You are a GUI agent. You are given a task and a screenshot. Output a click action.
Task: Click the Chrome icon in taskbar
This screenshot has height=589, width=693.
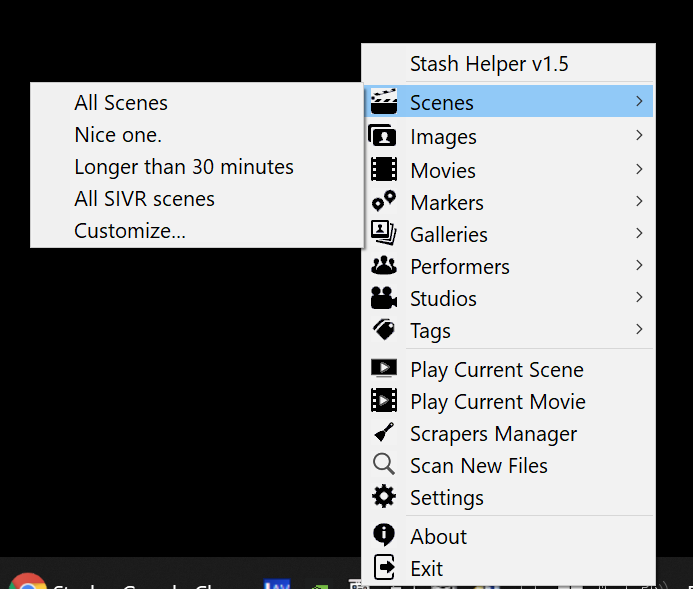point(27,581)
